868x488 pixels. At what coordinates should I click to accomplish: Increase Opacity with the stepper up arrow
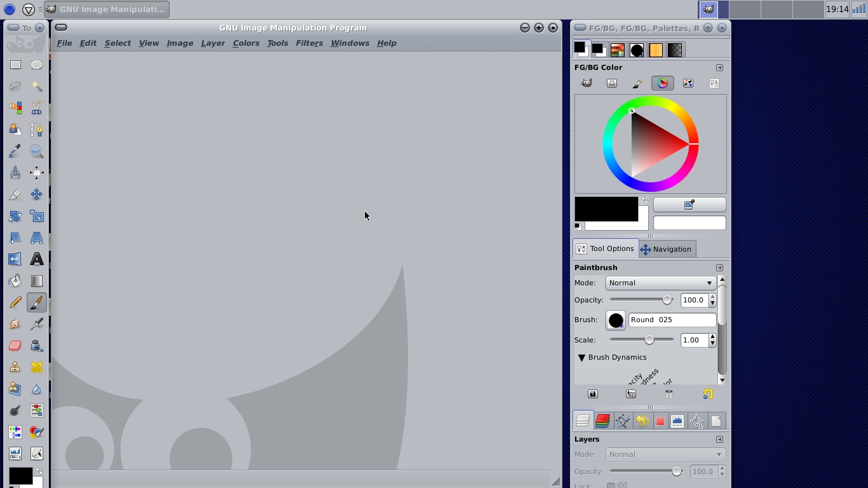(712, 297)
